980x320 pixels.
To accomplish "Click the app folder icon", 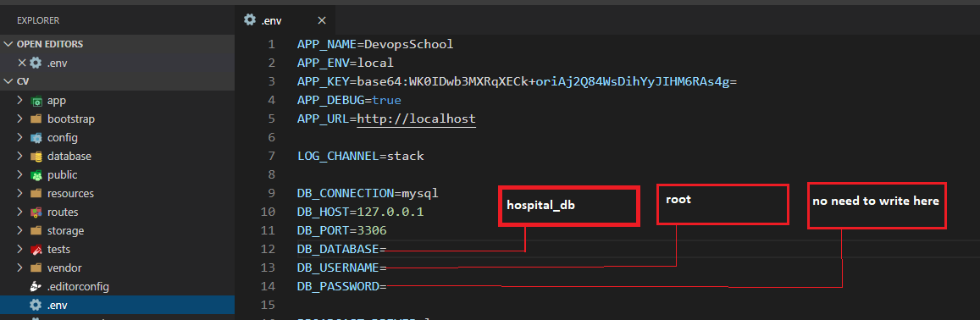I will pyautogui.click(x=36, y=101).
